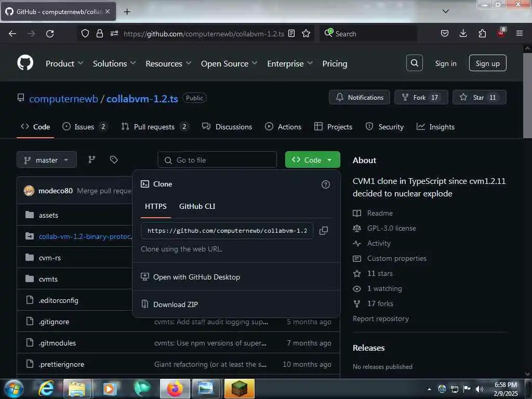Star the repository button
Image resolution: width=532 pixels, height=399 pixels.
(480, 97)
